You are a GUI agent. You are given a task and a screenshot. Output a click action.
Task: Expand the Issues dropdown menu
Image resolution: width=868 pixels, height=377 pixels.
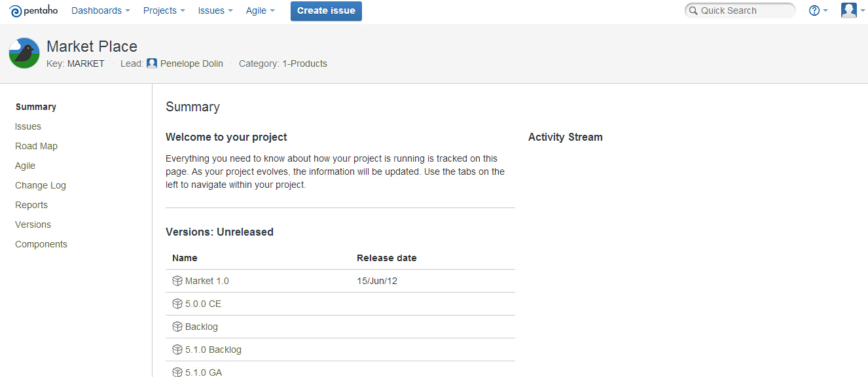[x=215, y=10]
